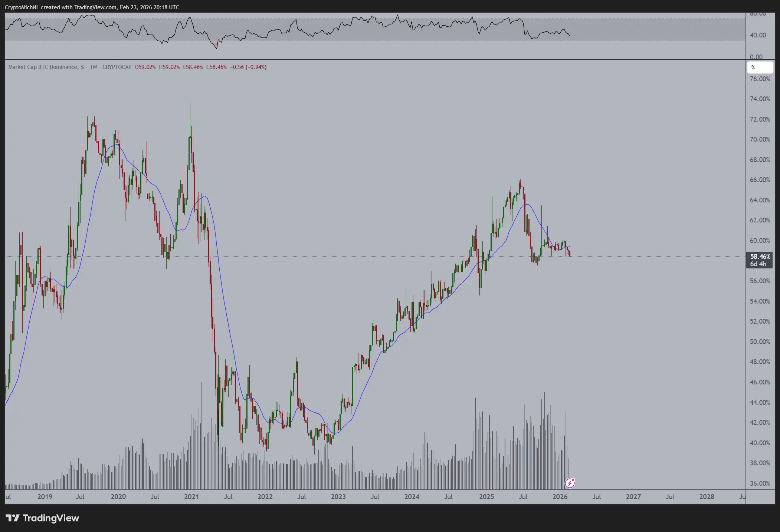The width and height of the screenshot is (780, 532).
Task: Click the 36.00% price axis label
Action: click(x=760, y=483)
